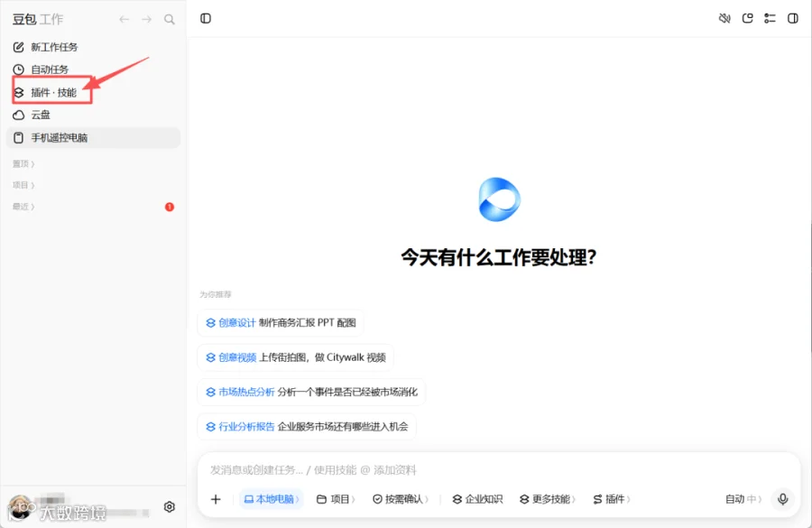Choose the 创意视频 Citywalk suggestion
This screenshot has width=812, height=528.
(295, 357)
